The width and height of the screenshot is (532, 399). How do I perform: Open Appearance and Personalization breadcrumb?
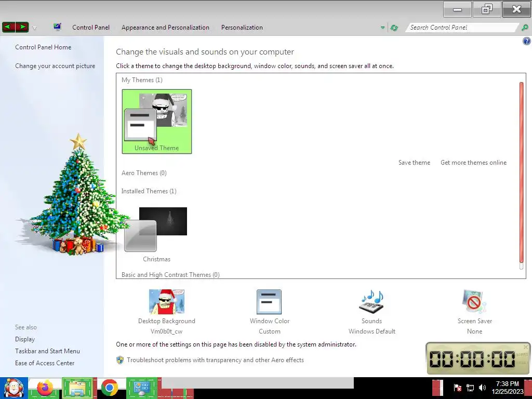(x=165, y=28)
